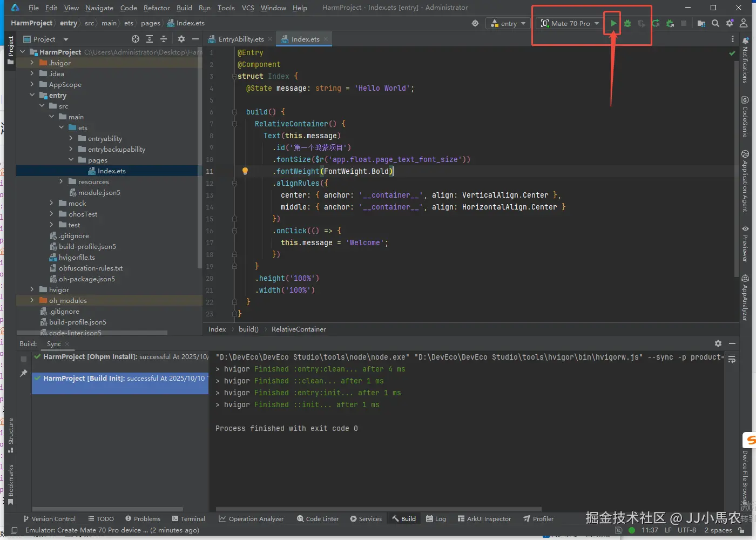Screen dimensions: 756x540
Task: Click the build output horizontal scrollbar
Action: 378,509
